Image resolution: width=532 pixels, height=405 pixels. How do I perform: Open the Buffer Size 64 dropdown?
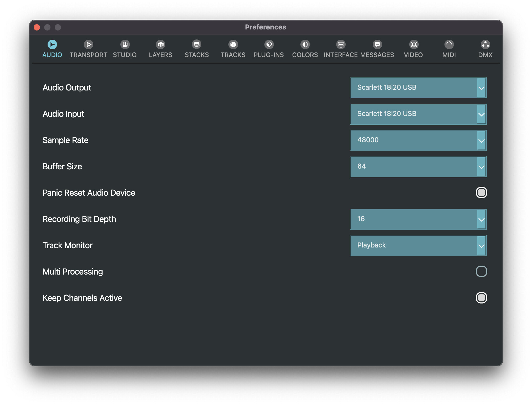(418, 167)
